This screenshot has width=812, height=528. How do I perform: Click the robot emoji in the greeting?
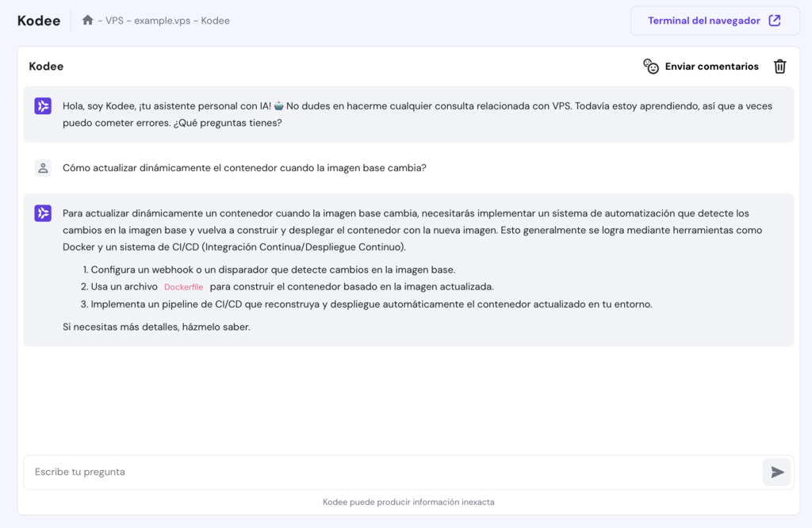point(278,105)
